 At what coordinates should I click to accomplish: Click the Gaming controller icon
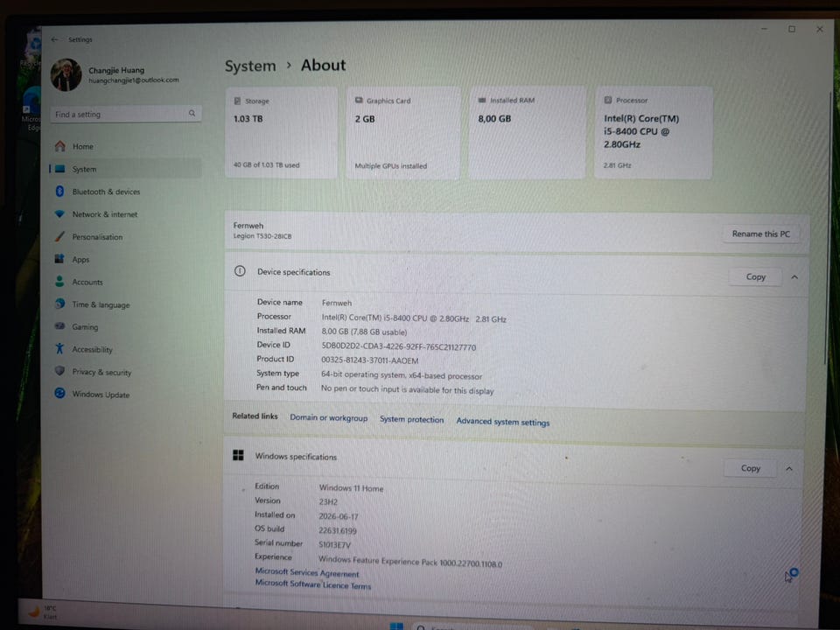tap(59, 325)
